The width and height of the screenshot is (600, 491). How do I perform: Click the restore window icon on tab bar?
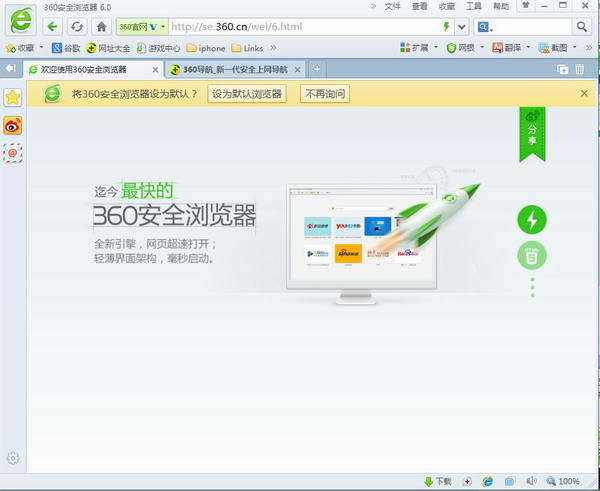tap(562, 69)
